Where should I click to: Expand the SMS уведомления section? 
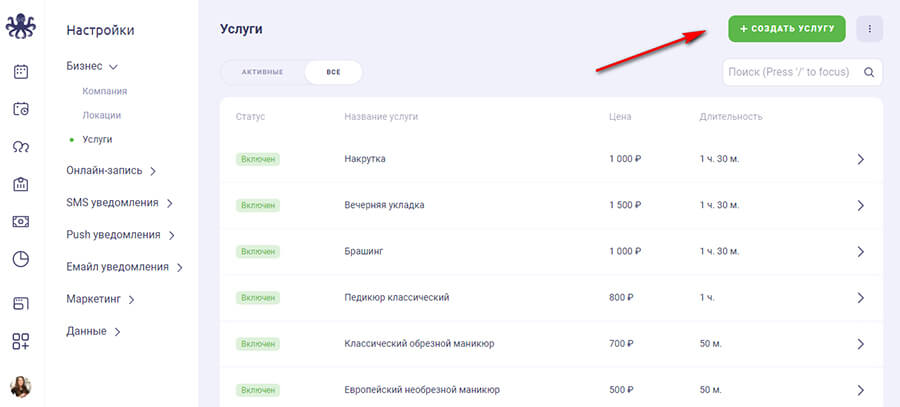[119, 203]
